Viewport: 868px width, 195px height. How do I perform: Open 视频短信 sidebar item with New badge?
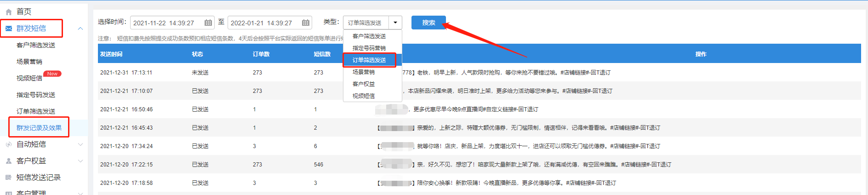pyautogui.click(x=29, y=78)
